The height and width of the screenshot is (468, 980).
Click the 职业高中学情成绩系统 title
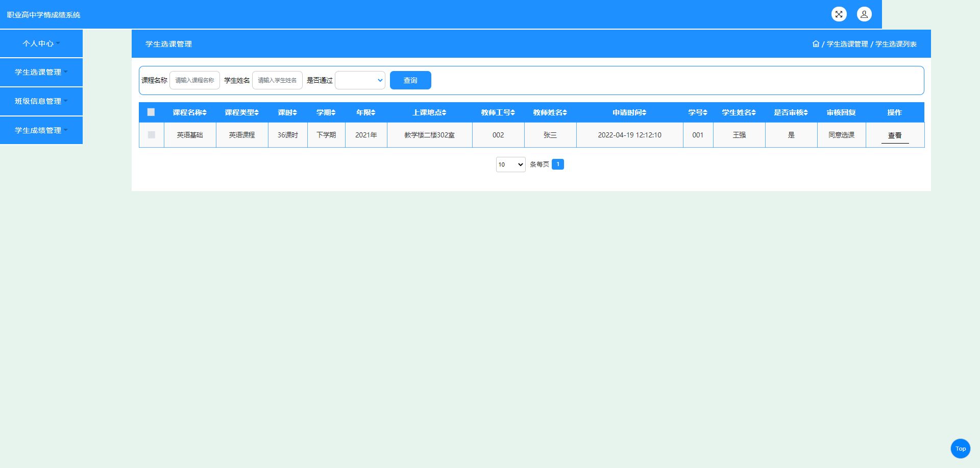pyautogui.click(x=43, y=15)
